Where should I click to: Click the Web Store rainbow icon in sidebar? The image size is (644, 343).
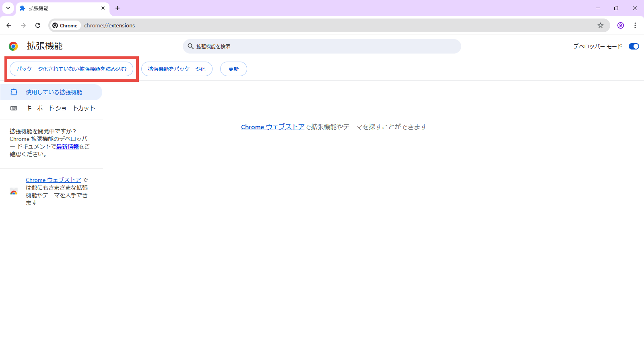pyautogui.click(x=14, y=192)
